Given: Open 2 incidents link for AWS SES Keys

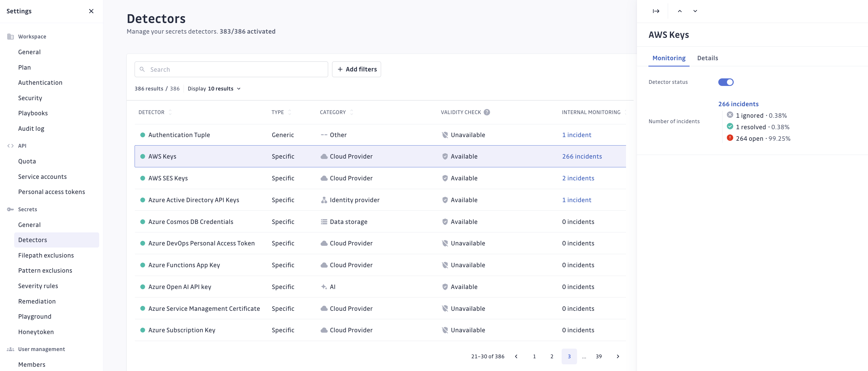Looking at the screenshot, I should [578, 179].
